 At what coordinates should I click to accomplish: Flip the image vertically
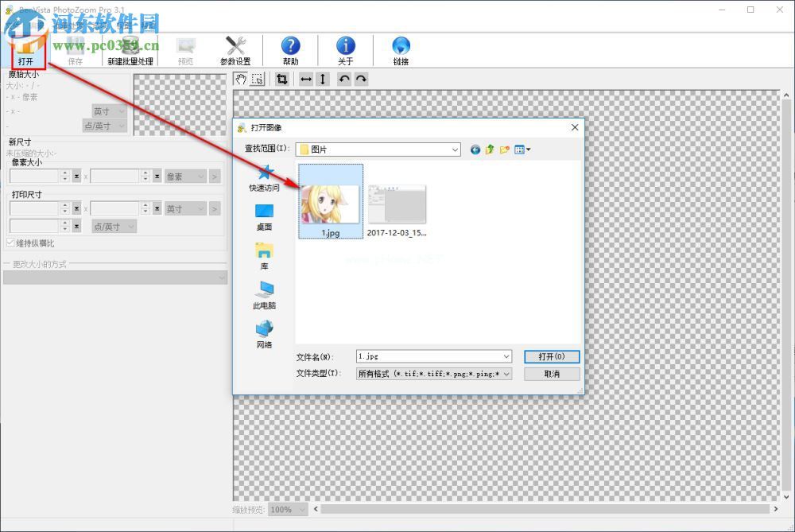[x=323, y=79]
